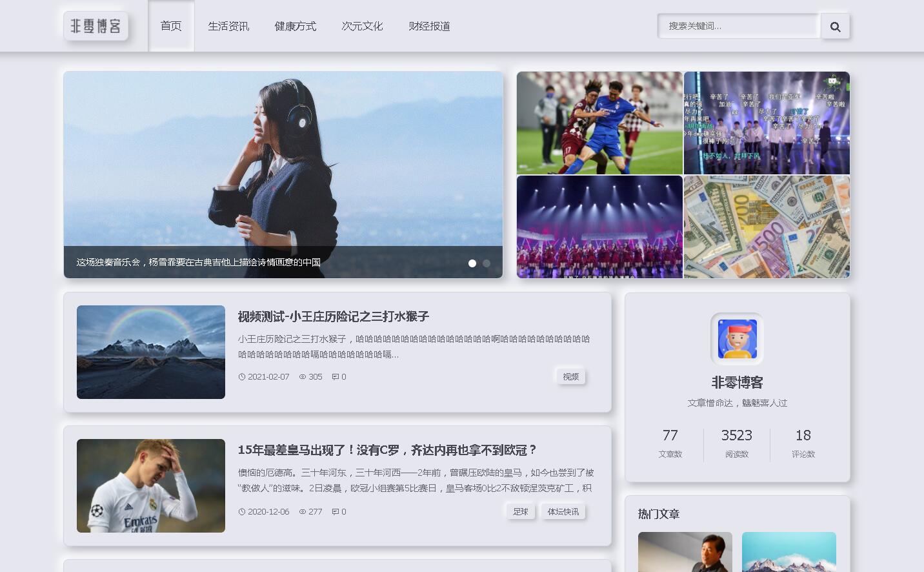Click the 足球 tag on the Real Madrid post

tap(521, 511)
